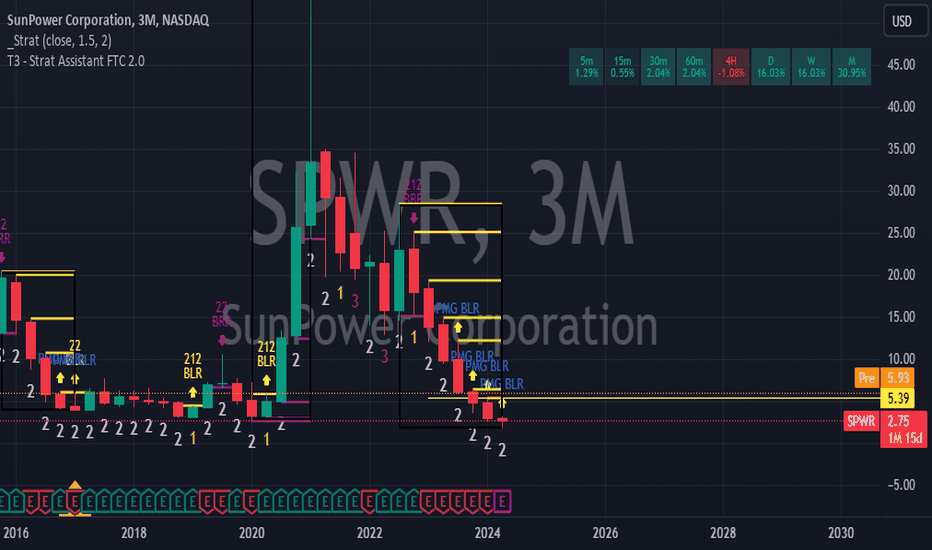This screenshot has width=932, height=550.
Task: Click the 25.00 price axis label
Action: click(900, 232)
